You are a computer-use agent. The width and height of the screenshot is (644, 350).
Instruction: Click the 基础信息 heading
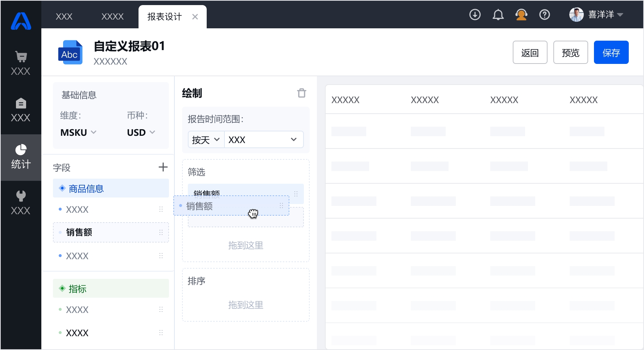click(x=79, y=95)
